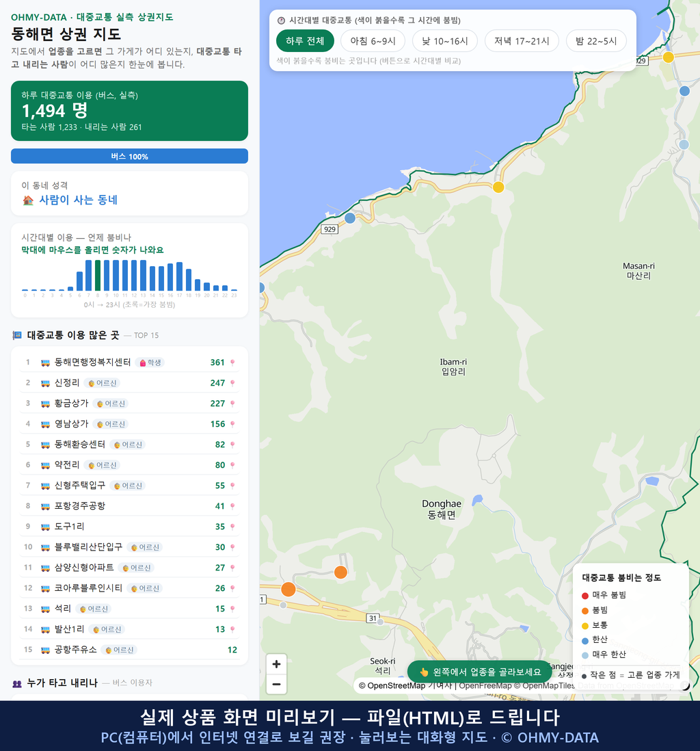The image size is (700, 751).
Task: Click the 어르신 tag on 영남상가
Action: pyautogui.click(x=111, y=424)
